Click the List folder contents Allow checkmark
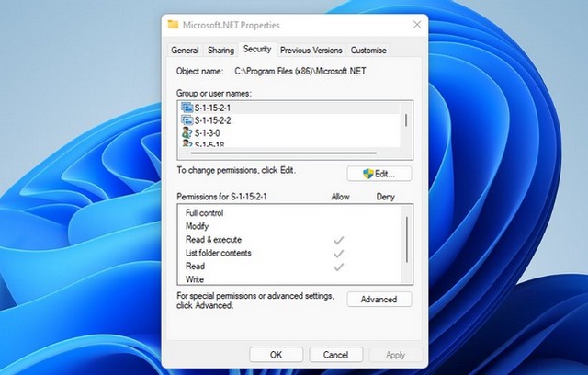 [x=338, y=253]
